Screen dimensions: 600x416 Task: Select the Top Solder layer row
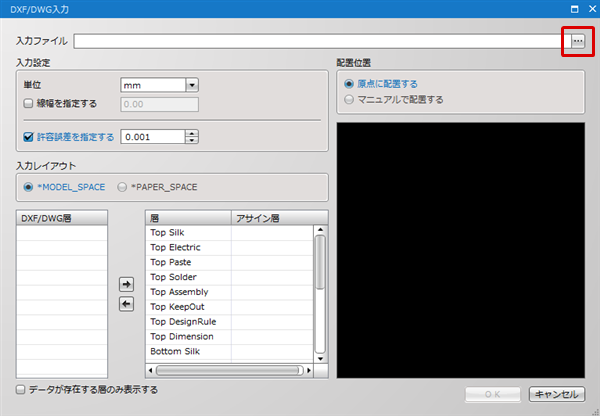[230, 277]
